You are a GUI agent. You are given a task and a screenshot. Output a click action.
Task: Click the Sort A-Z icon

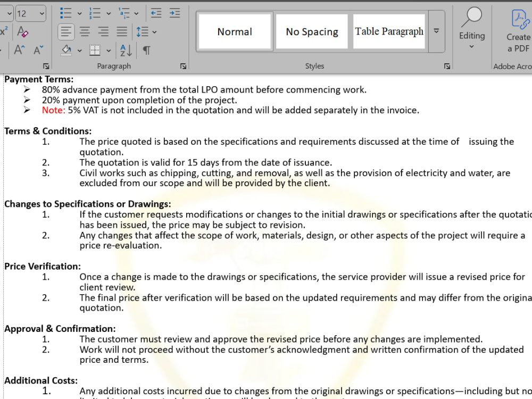coord(126,50)
